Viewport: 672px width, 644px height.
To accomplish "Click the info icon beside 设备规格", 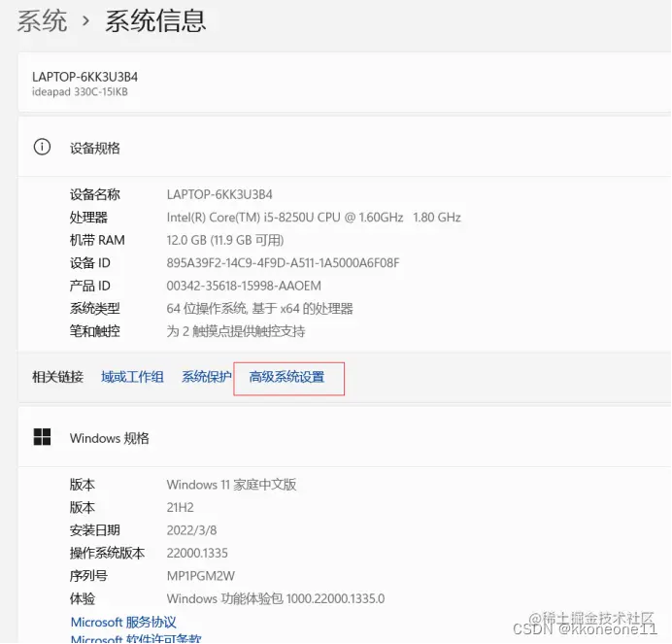I will pos(42,147).
